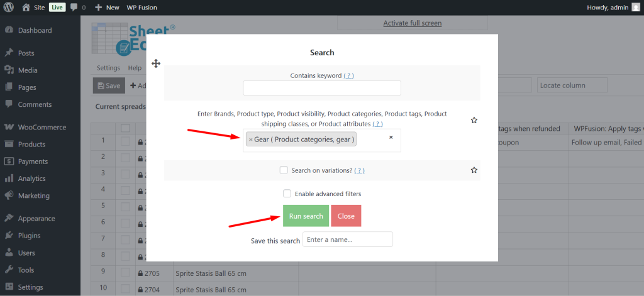Grab the move handle of Search dialog

point(156,63)
